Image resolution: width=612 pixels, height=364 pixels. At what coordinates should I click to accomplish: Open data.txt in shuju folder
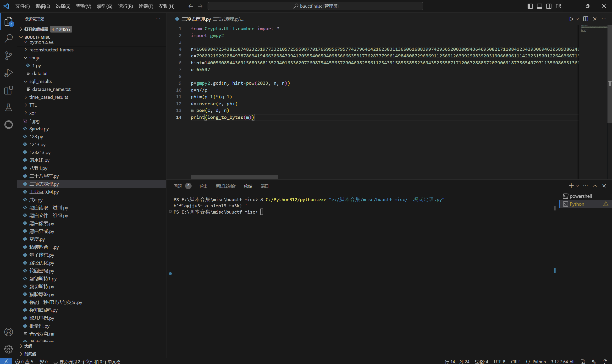pyautogui.click(x=92, y=73)
